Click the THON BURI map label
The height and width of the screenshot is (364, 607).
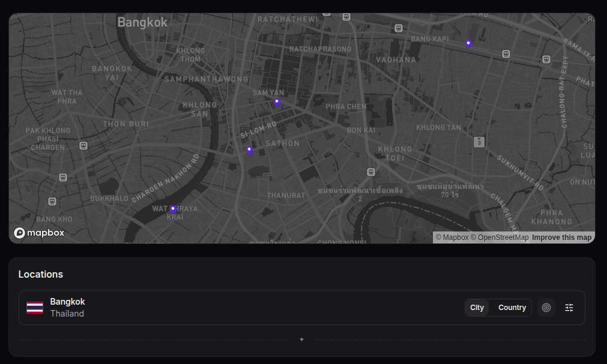(126, 124)
